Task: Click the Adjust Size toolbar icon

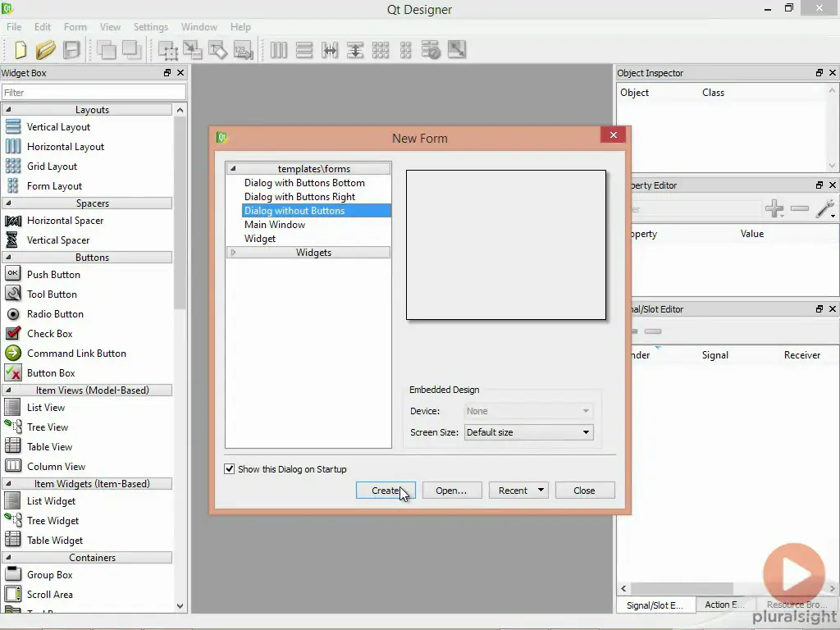Action: (456, 50)
